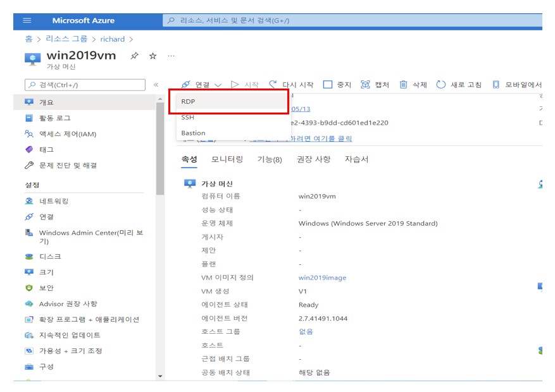Focus the sidebar 검색(Ctrl+/) field

pos(85,85)
